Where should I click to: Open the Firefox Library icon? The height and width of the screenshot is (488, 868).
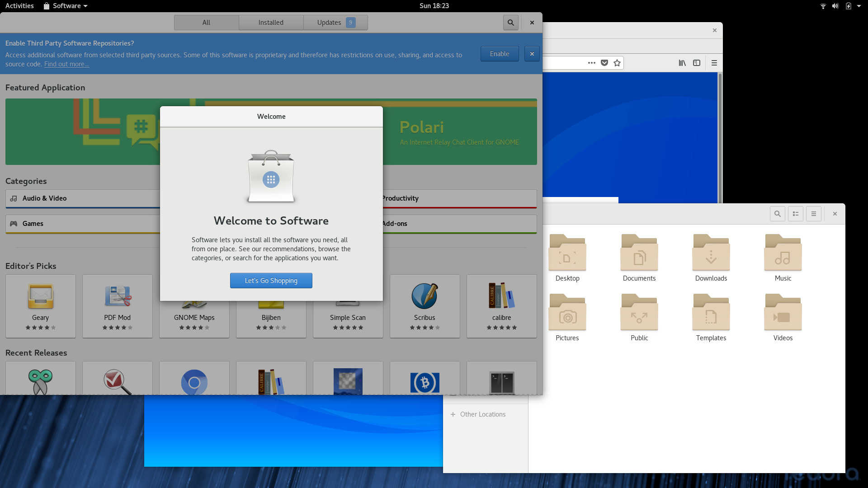682,63
